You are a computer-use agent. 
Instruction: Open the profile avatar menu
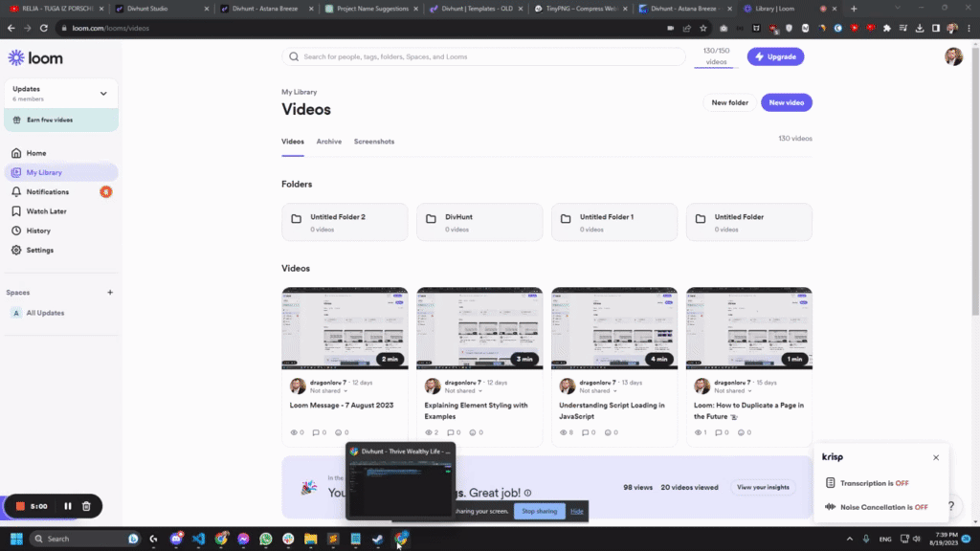pyautogui.click(x=953, y=56)
